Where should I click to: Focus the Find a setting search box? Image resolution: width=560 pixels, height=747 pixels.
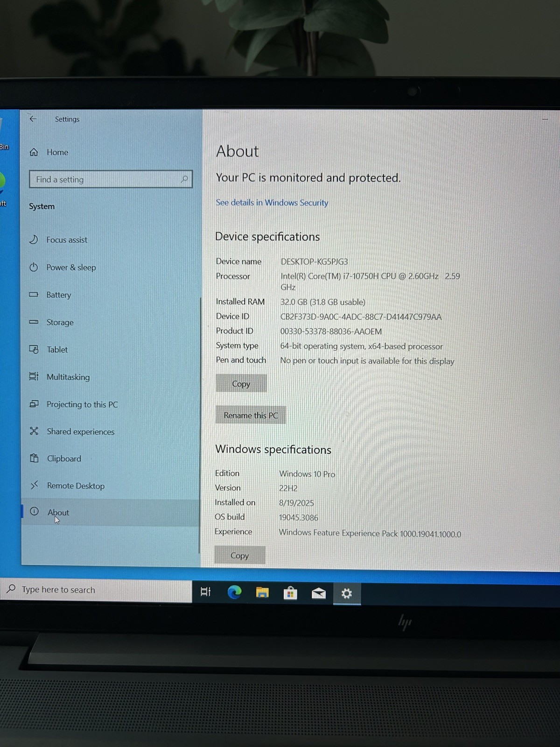(x=111, y=179)
